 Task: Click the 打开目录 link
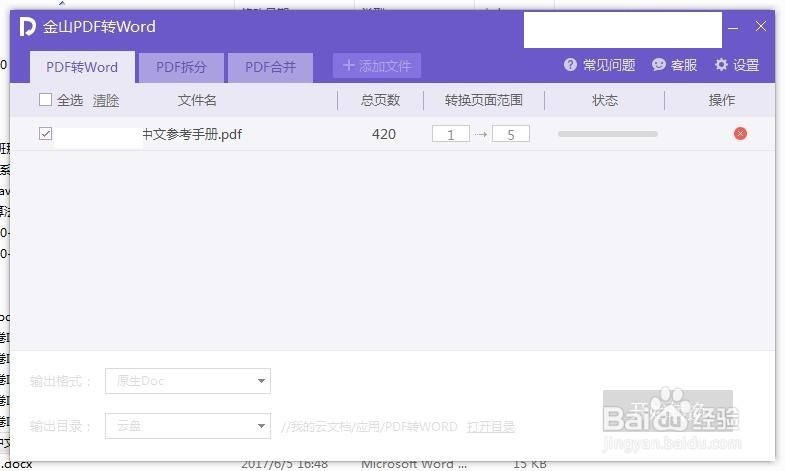click(x=491, y=427)
